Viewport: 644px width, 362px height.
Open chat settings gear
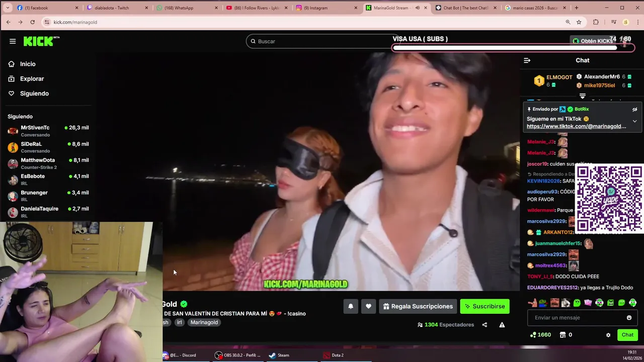tap(608, 335)
